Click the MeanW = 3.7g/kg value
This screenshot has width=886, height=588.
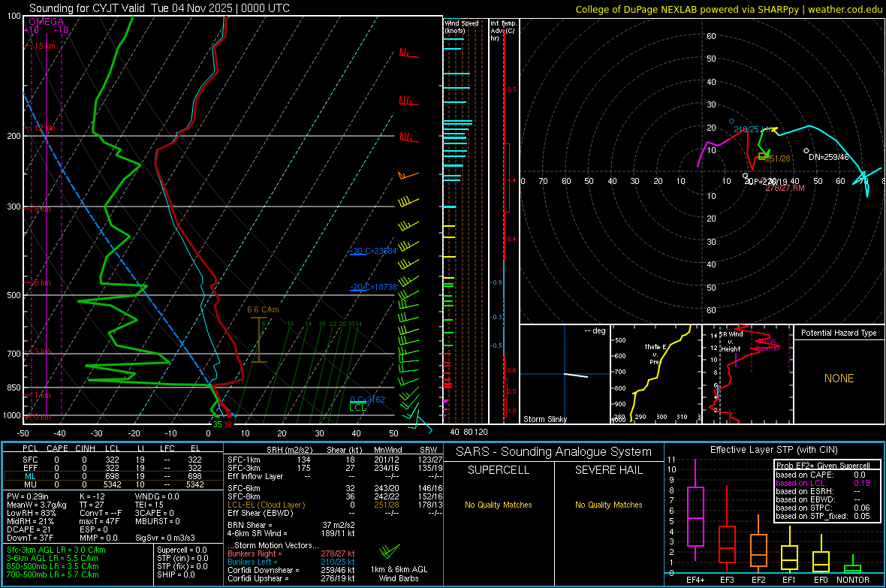(x=37, y=505)
